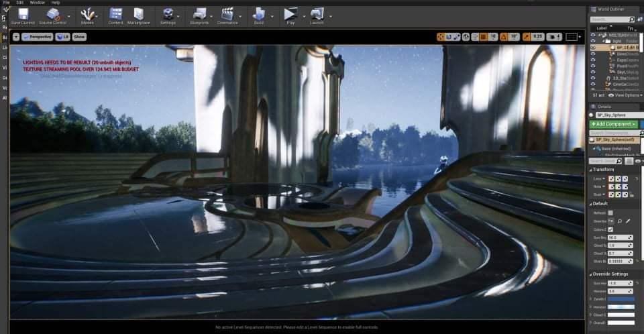Toggle the Colors Determined checkbox
This screenshot has width=644, height=334.
click(610, 229)
